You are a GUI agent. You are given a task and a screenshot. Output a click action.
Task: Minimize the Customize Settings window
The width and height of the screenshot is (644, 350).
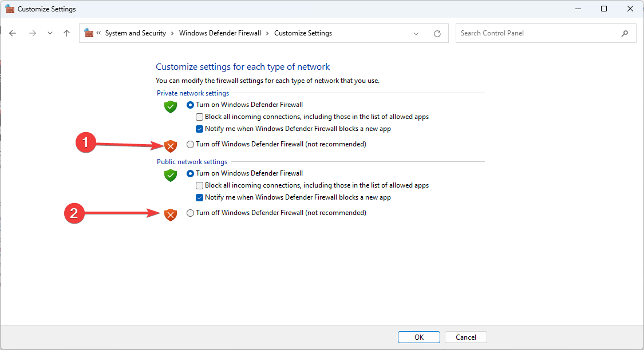(578, 9)
